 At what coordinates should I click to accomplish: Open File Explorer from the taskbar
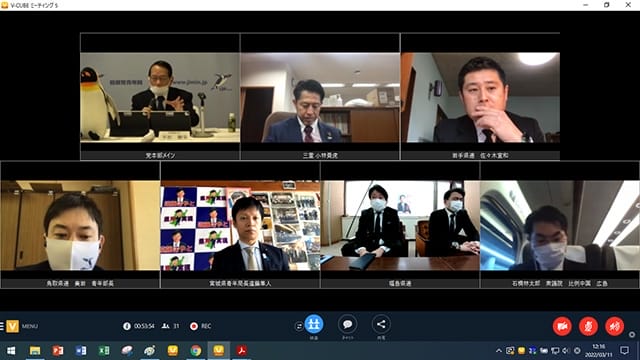pyautogui.click(x=35, y=351)
